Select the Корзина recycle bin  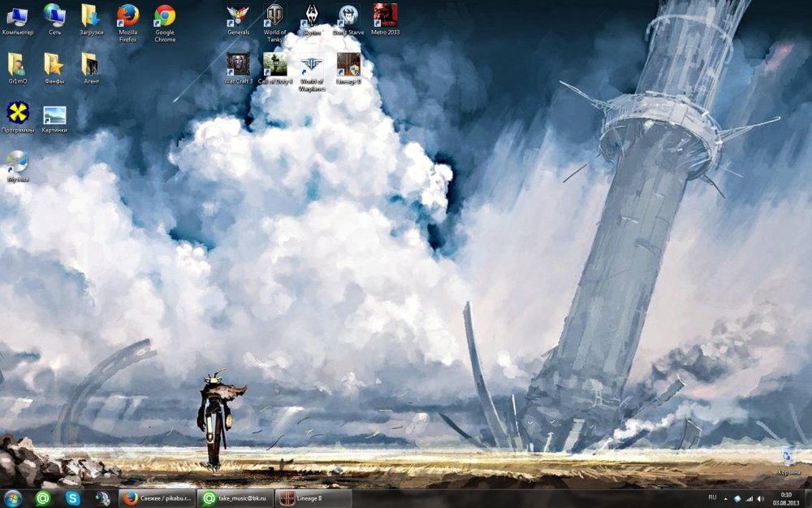point(788,460)
